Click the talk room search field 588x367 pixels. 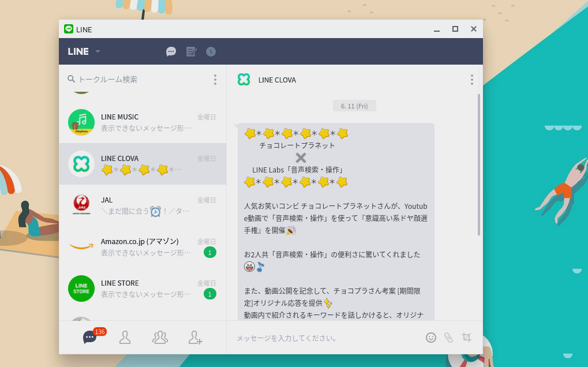[x=136, y=79]
